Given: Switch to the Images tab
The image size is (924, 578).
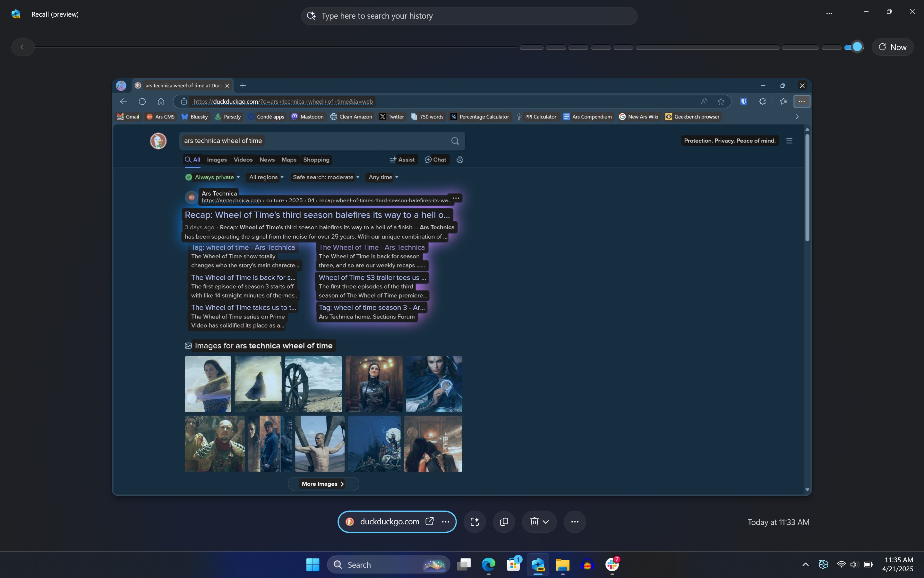Looking at the screenshot, I should [x=217, y=160].
